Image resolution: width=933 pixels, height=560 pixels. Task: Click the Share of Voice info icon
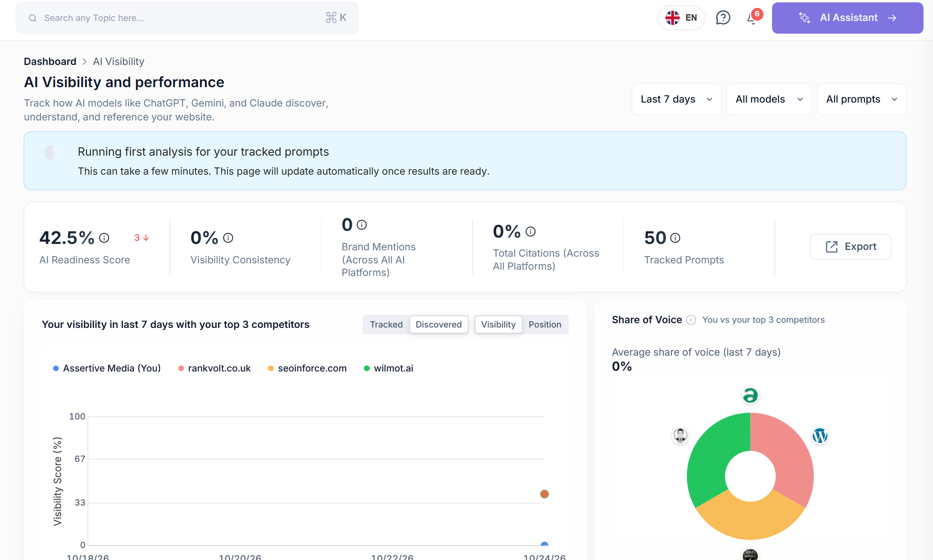(x=691, y=320)
